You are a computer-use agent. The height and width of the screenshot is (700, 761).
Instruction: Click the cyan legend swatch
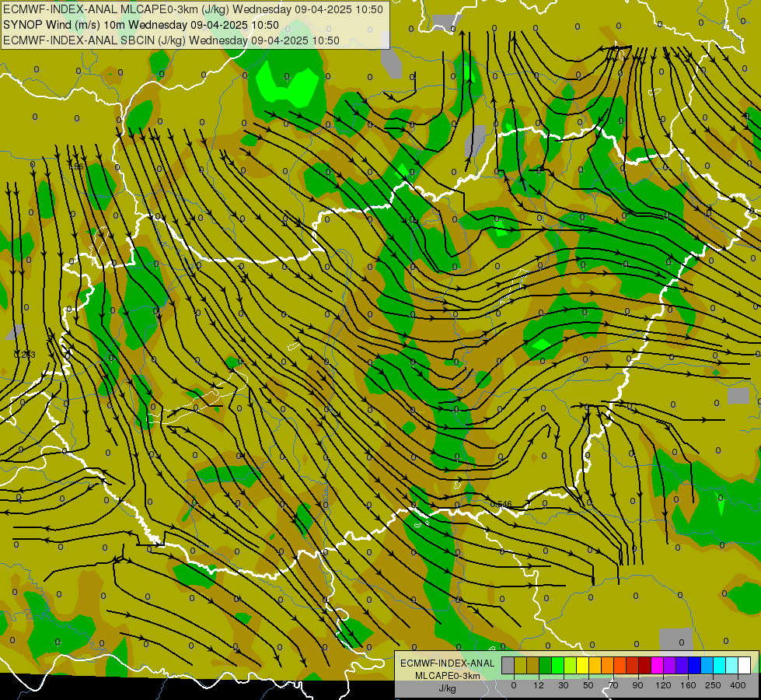tap(720, 665)
